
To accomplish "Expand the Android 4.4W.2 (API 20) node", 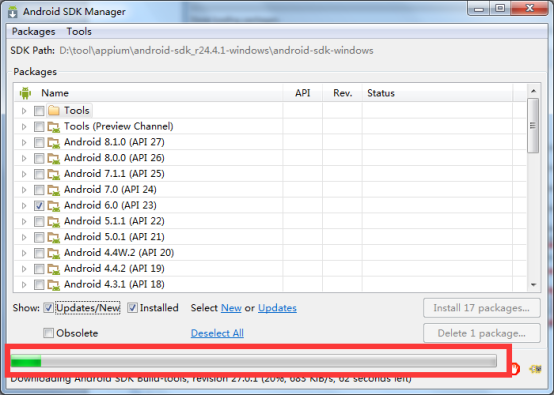I will coord(24,253).
